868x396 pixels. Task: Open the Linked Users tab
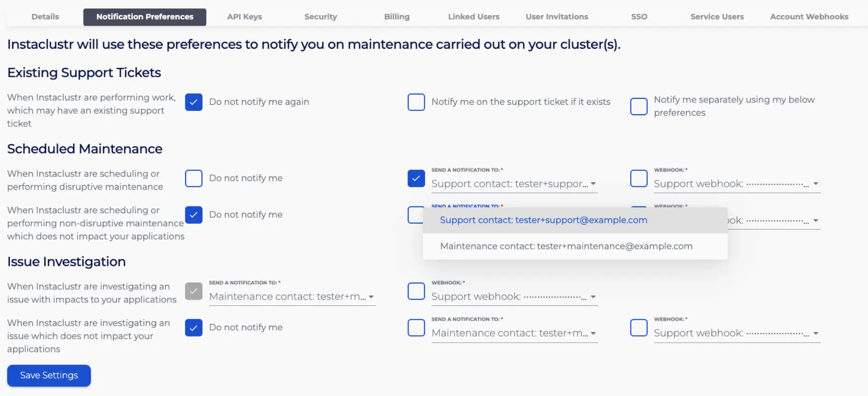(x=473, y=17)
